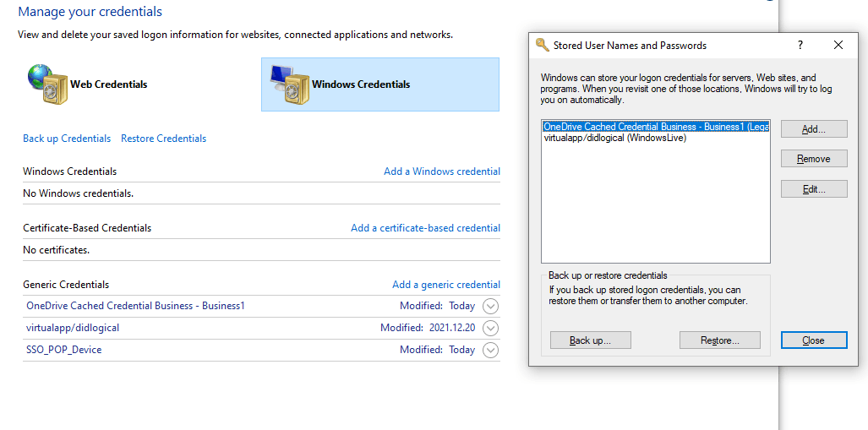Open OneDrive Cached Credential Business - Business1 entry

(135, 306)
